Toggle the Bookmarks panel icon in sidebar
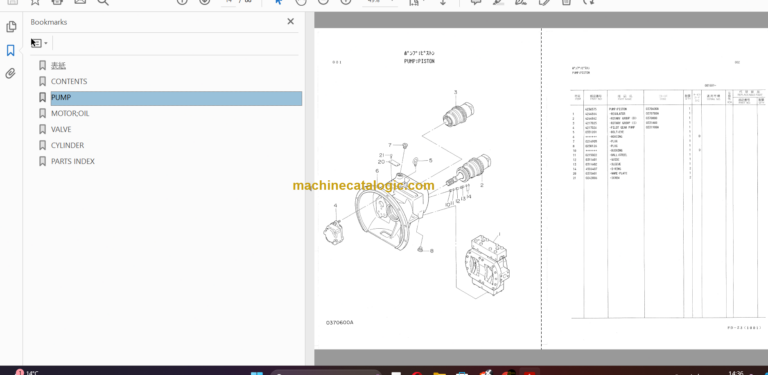 point(11,50)
